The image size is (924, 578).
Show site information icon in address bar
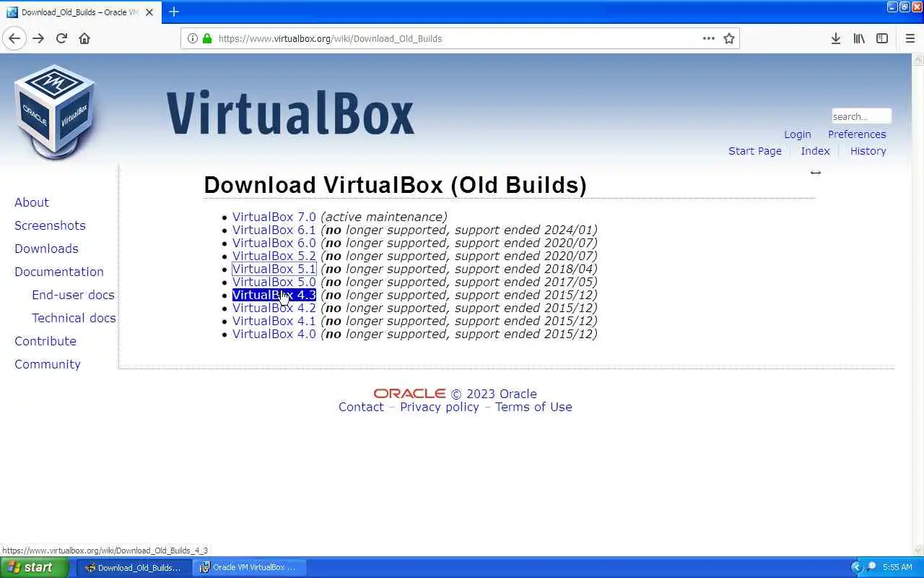pos(193,38)
